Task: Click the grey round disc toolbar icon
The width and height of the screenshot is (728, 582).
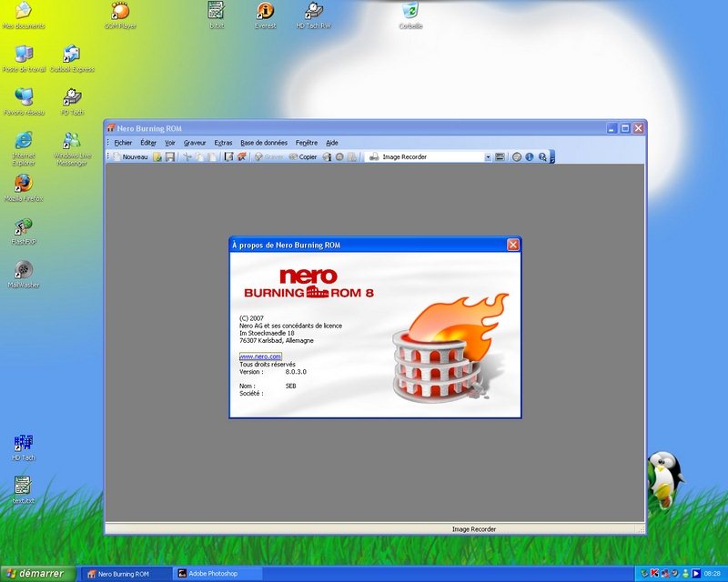Action: click(x=517, y=157)
